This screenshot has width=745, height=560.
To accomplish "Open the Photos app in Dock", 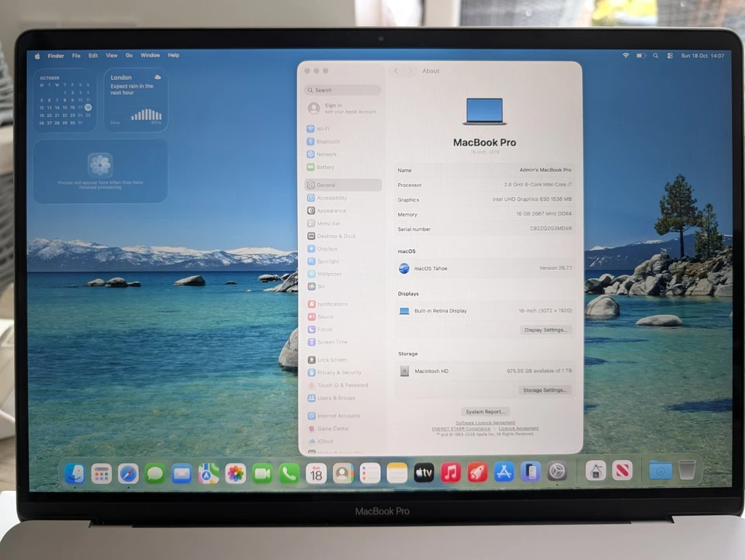I will [235, 473].
